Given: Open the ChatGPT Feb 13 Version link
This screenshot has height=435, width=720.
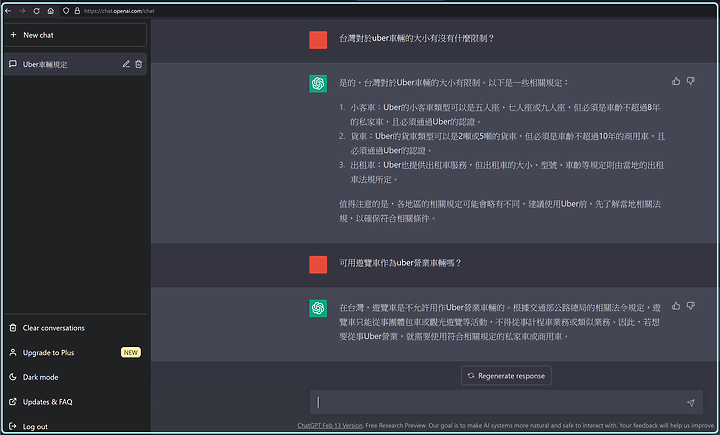Looking at the screenshot, I should point(330,426).
